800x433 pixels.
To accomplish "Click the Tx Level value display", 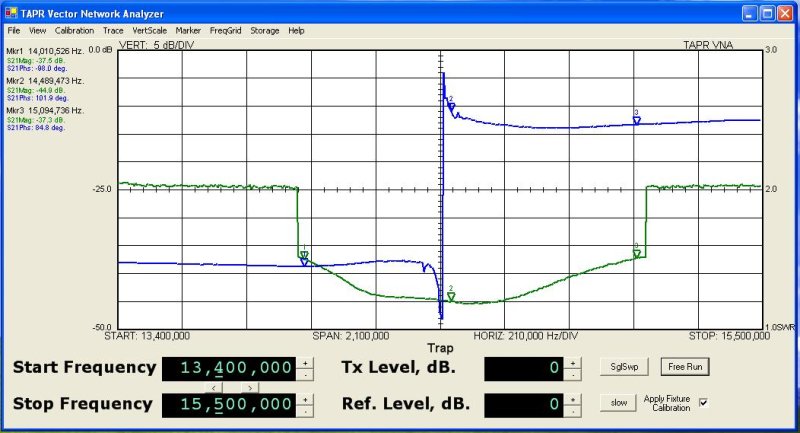I will [523, 369].
